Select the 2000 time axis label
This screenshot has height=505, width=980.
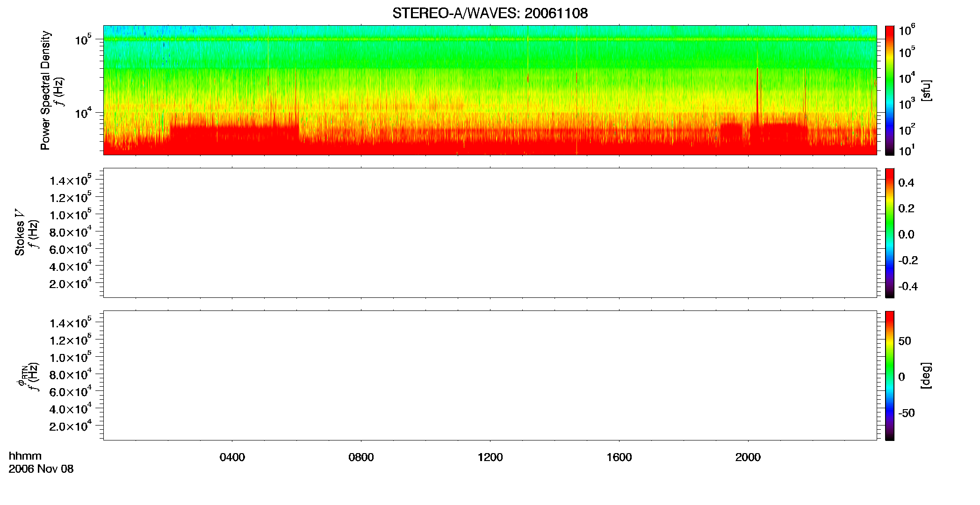[x=748, y=457]
